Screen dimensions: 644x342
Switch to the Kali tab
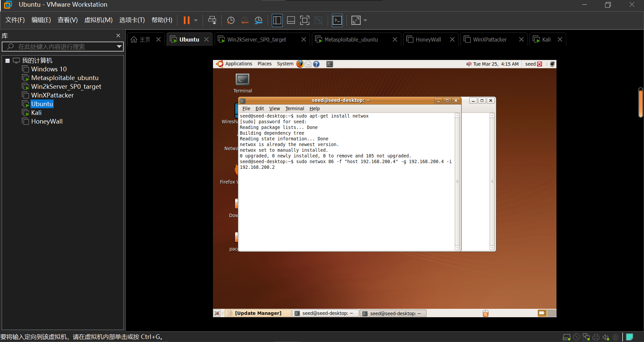pos(546,40)
